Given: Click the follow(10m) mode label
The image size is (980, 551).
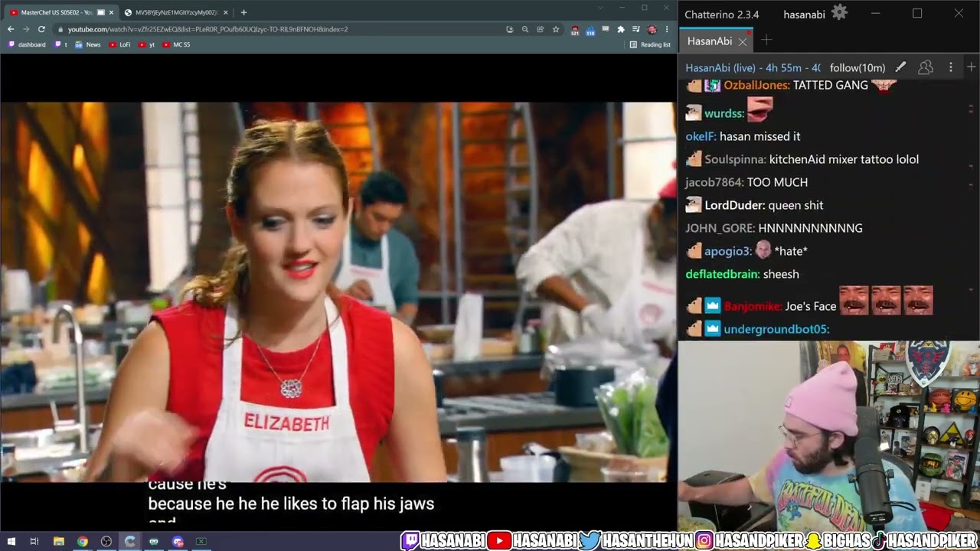Looking at the screenshot, I should 857,67.
